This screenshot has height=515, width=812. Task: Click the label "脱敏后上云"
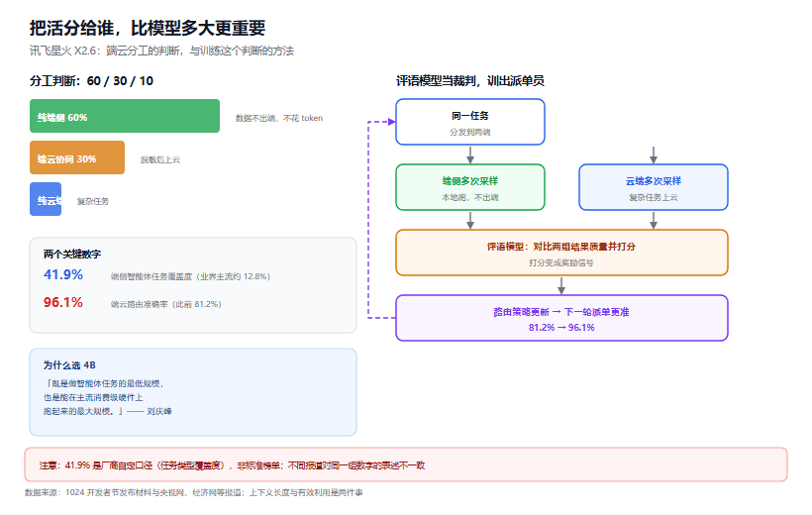[x=160, y=159]
